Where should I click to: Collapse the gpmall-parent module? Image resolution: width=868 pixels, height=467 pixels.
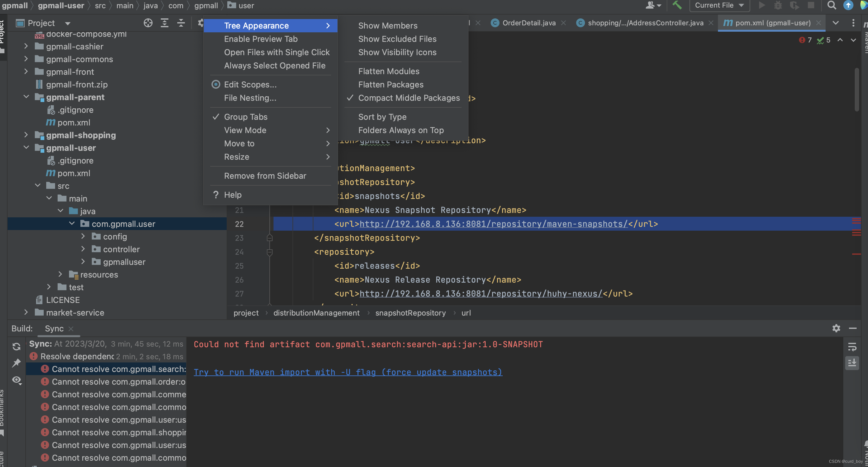26,97
